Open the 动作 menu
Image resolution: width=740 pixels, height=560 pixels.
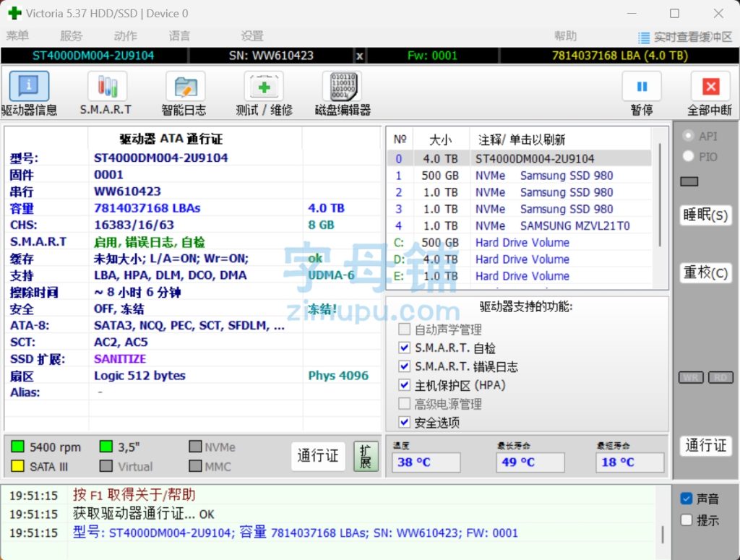(x=126, y=36)
